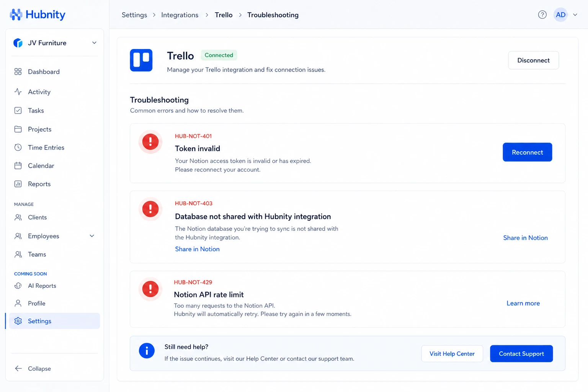This screenshot has width=588, height=392.
Task: Click the Employees people icon
Action: pos(18,236)
